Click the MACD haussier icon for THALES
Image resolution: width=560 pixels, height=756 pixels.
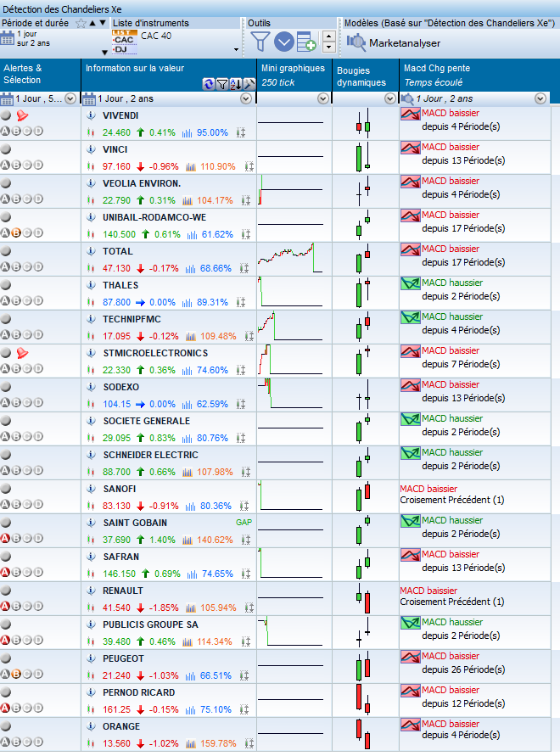tap(411, 283)
